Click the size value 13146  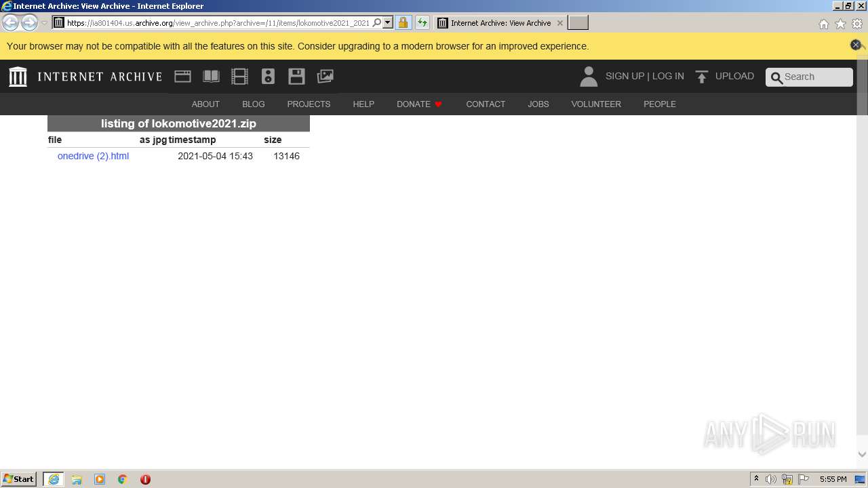pos(286,156)
